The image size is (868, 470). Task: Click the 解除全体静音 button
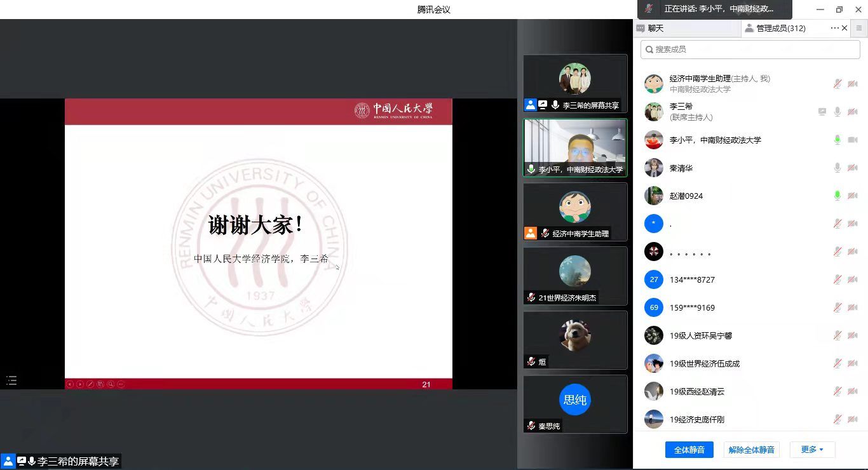751,450
